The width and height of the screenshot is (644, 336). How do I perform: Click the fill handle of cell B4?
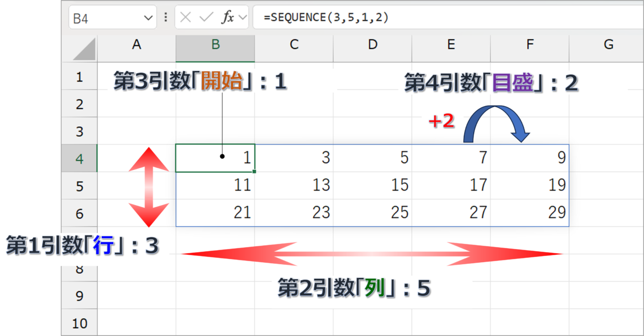click(x=254, y=171)
